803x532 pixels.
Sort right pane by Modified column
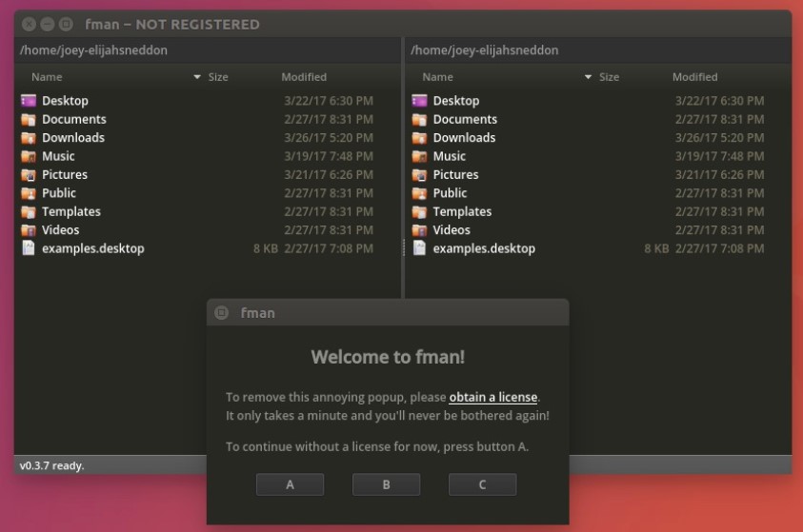click(x=695, y=77)
